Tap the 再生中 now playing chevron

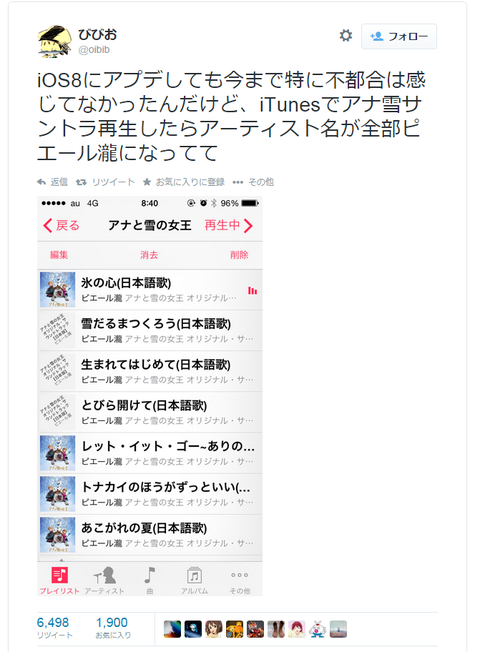[x=248, y=225]
